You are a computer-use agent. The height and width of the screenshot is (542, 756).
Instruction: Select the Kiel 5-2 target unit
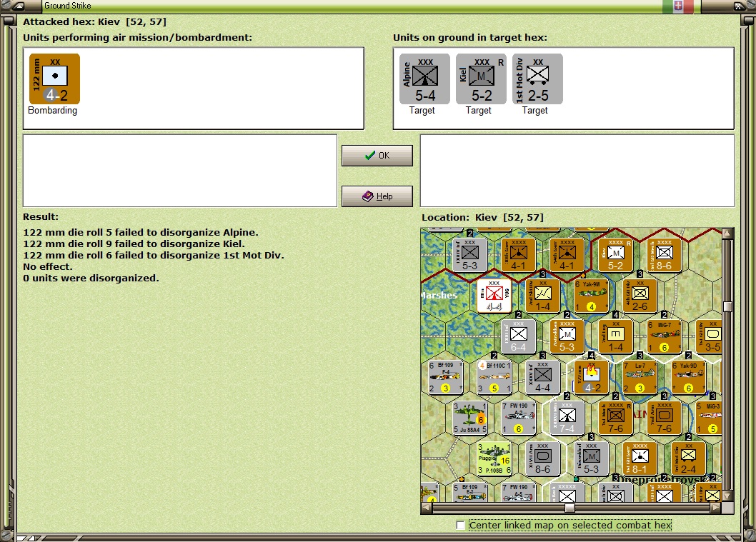point(481,79)
